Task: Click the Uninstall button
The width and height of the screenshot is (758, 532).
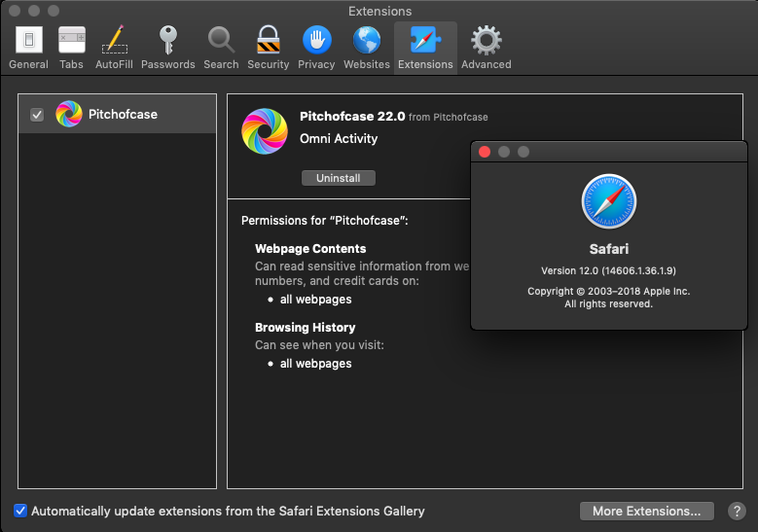Action: [338, 178]
